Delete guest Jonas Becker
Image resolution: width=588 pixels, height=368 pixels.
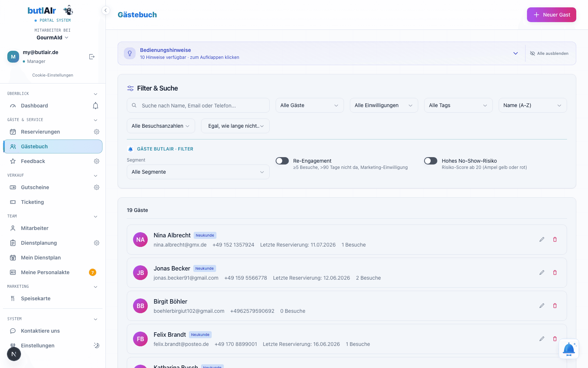pos(555,273)
